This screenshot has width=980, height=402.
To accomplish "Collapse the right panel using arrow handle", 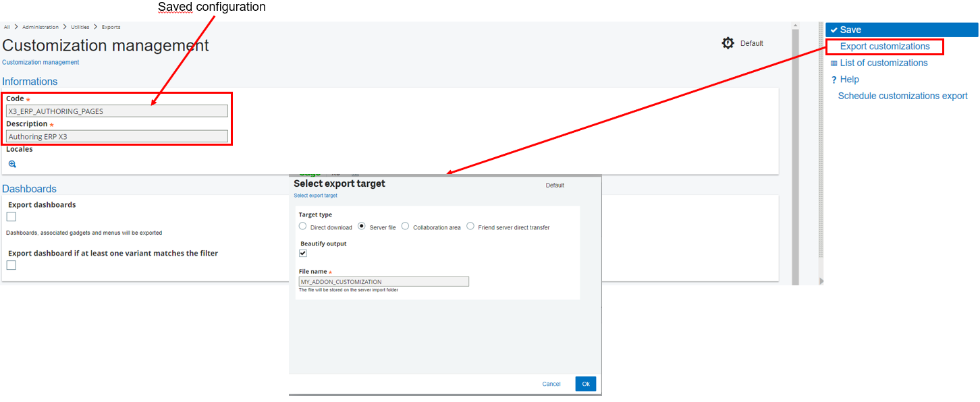I will tap(821, 281).
